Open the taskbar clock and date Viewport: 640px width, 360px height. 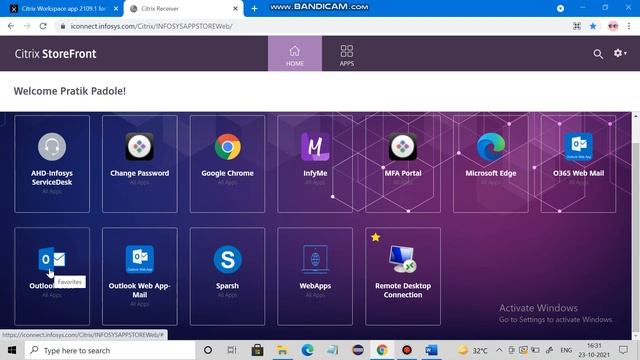tap(594, 350)
